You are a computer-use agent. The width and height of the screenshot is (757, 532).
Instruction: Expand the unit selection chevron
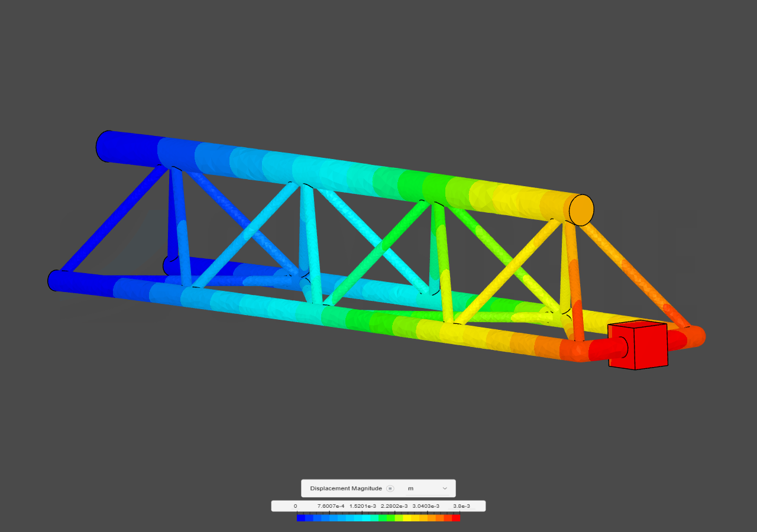[x=444, y=488]
